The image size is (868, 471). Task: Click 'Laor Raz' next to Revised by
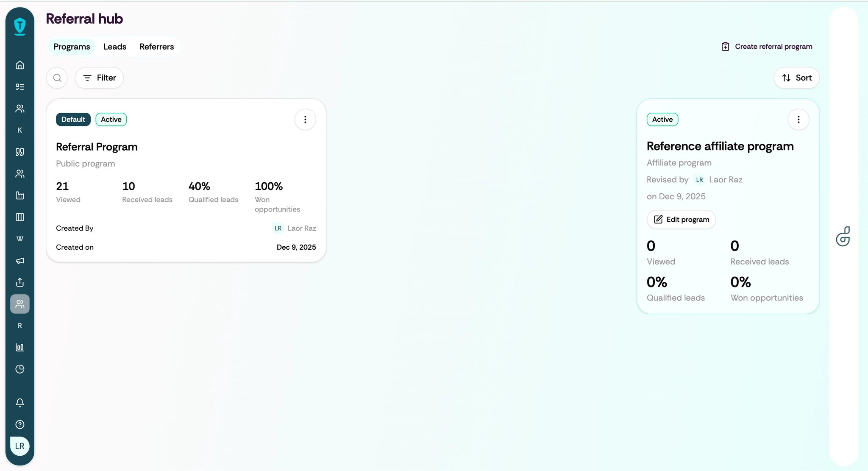[x=726, y=180]
